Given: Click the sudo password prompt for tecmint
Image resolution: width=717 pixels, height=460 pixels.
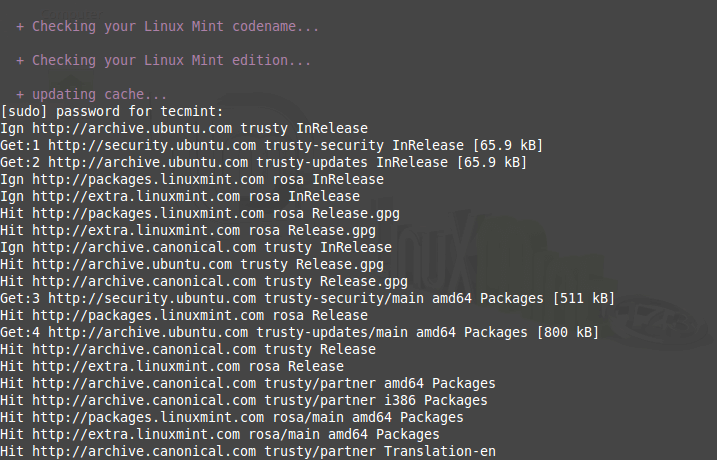Looking at the screenshot, I should (113, 111).
